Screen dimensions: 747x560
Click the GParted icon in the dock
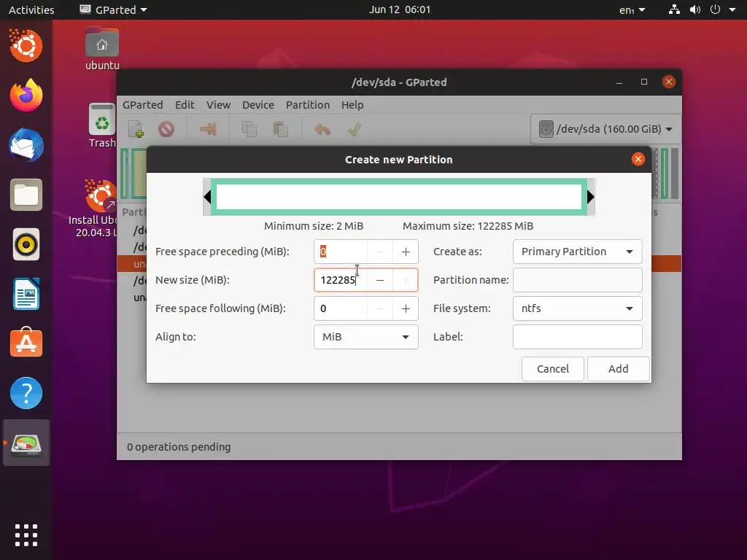tap(26, 443)
